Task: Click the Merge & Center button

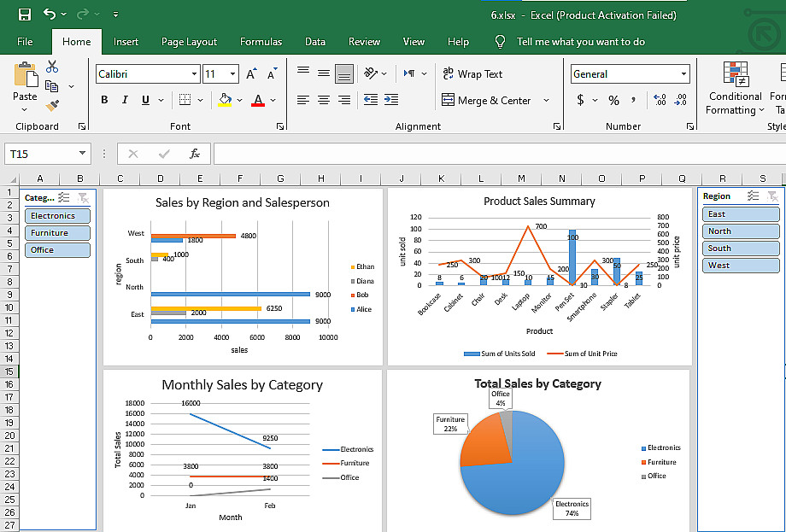Action: tap(486, 100)
